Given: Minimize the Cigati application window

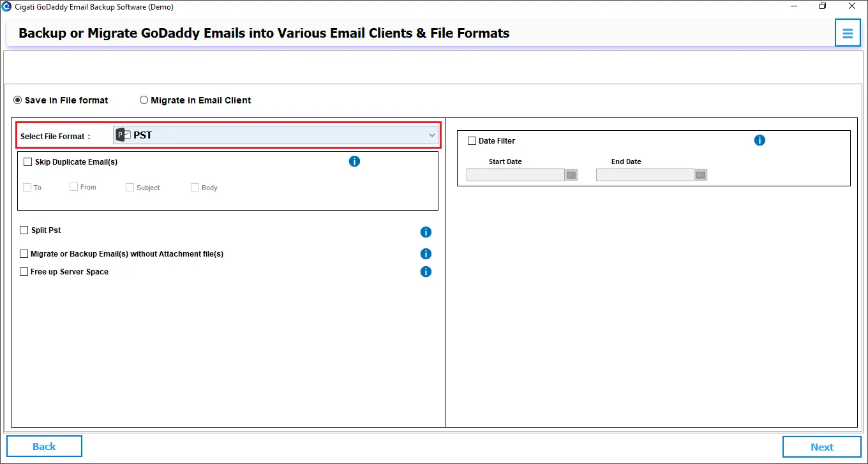Looking at the screenshot, I should point(793,6).
